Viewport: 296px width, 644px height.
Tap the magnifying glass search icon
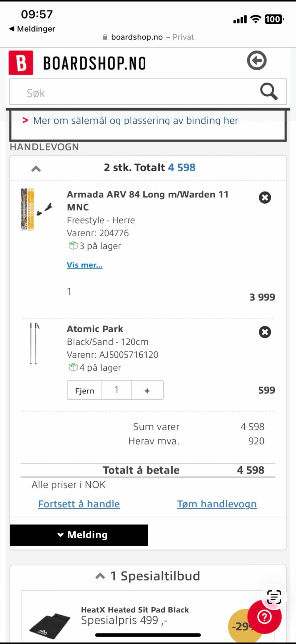[269, 92]
